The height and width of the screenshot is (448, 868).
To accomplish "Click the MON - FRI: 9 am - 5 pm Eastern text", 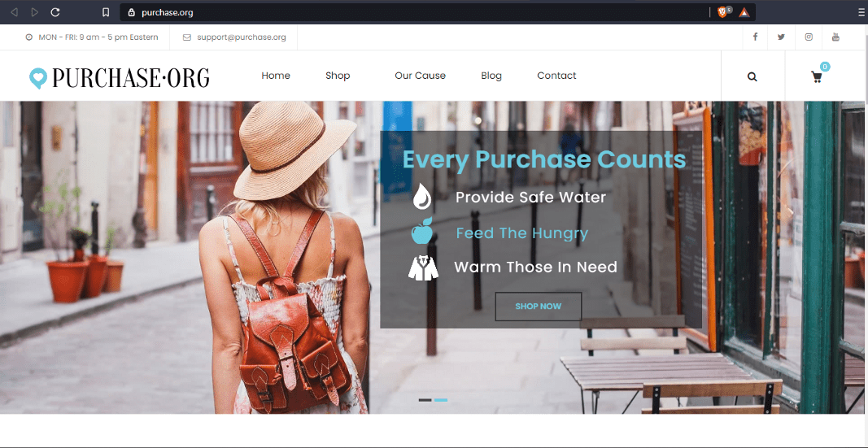I will 98,37.
